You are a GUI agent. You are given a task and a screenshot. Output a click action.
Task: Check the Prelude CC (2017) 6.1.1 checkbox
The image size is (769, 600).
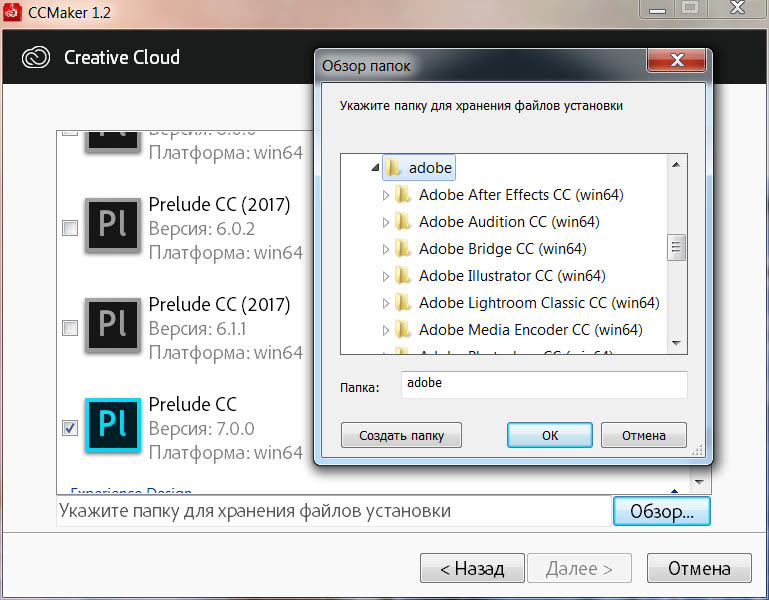70,328
